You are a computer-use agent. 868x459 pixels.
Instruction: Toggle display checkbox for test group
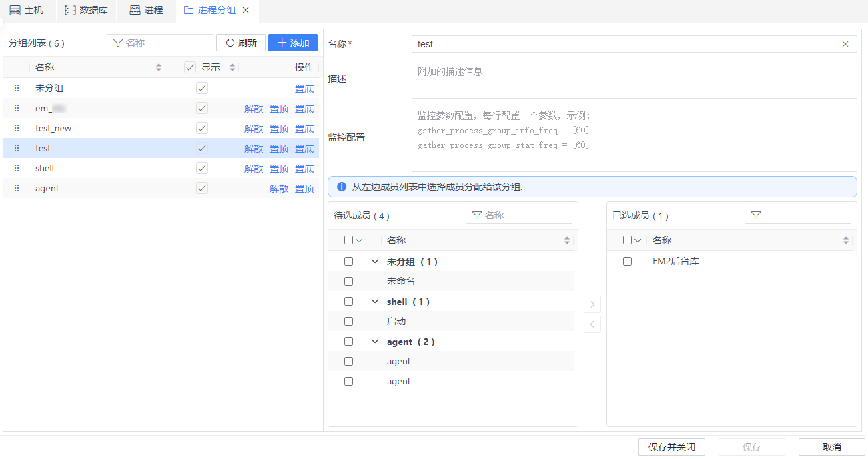[202, 148]
